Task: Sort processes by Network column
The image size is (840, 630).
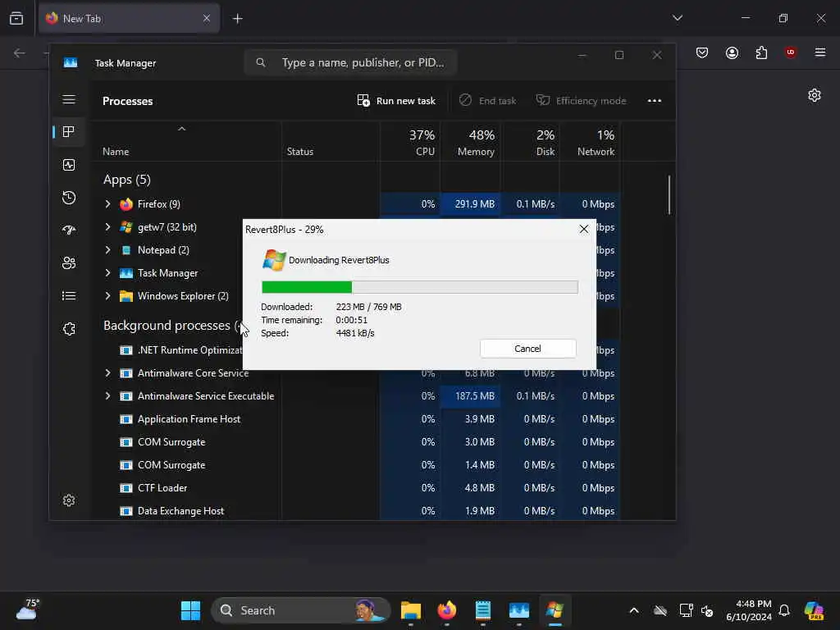Action: pos(590,142)
